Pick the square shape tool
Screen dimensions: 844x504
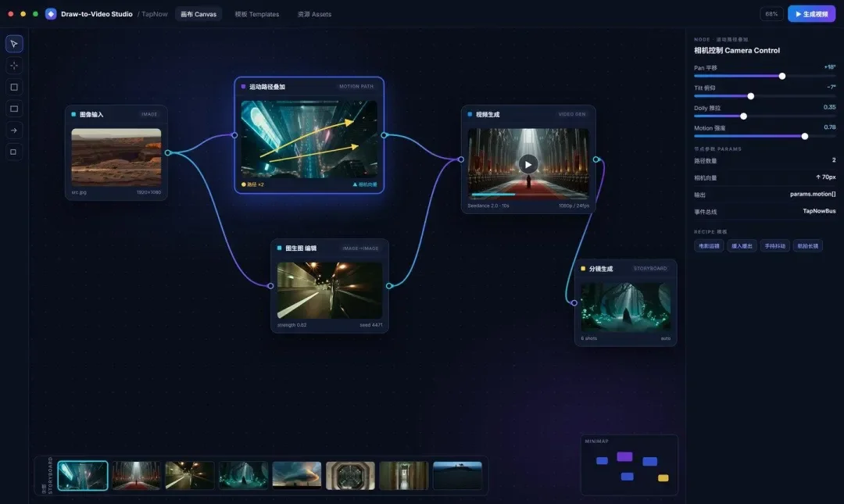pos(14,87)
